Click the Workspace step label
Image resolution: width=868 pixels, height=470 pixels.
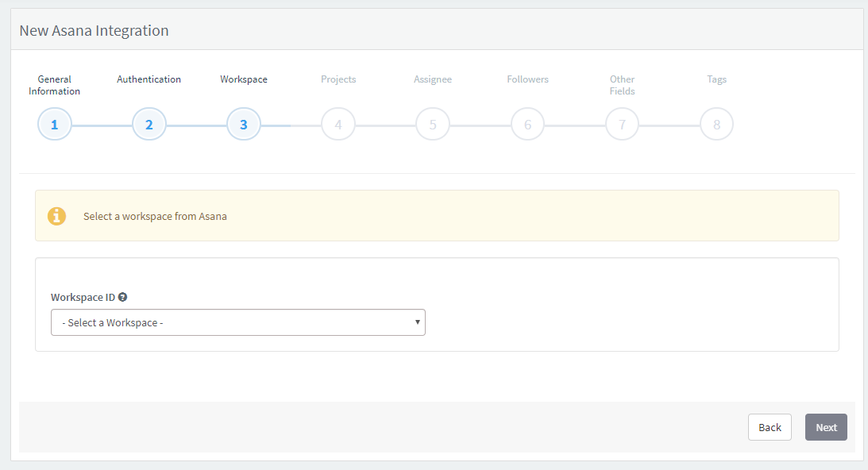(244, 79)
